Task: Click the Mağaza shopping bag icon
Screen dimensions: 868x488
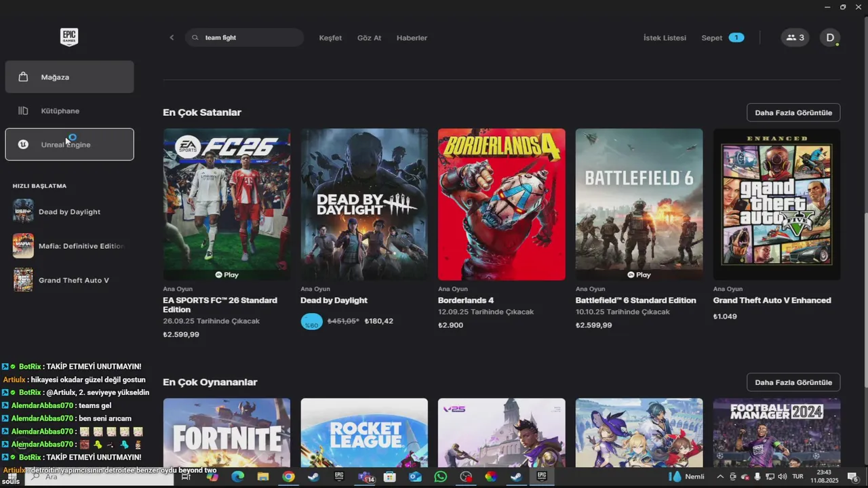Action: pos(23,77)
